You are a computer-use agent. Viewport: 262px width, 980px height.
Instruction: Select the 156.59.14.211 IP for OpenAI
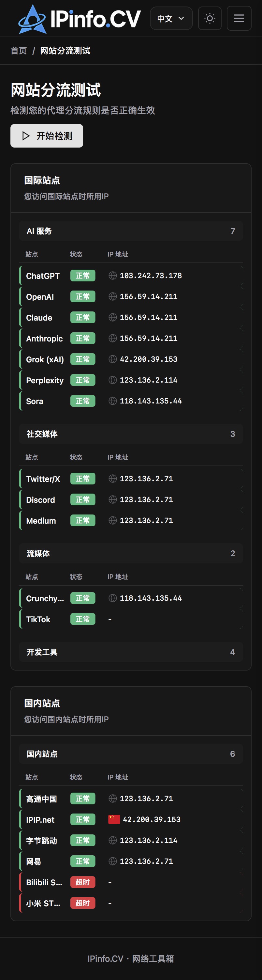149,296
